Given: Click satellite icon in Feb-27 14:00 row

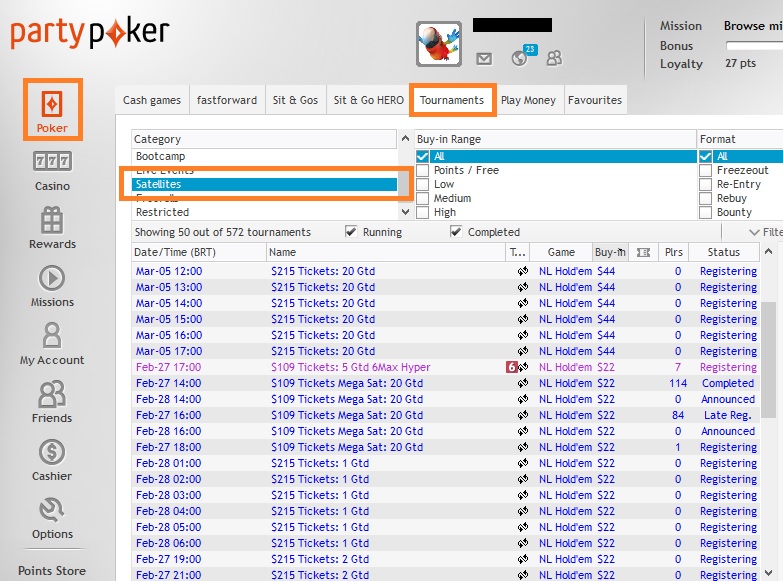Looking at the screenshot, I should (x=523, y=383).
